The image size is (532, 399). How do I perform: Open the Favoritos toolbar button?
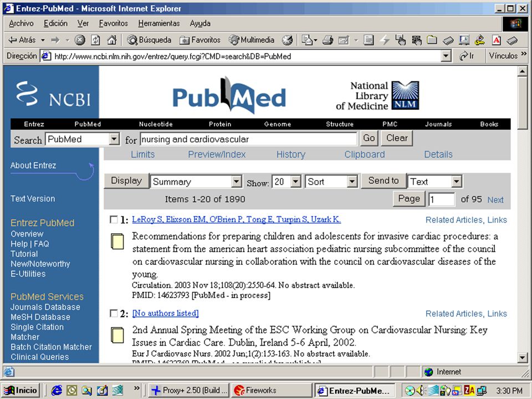tap(200, 40)
